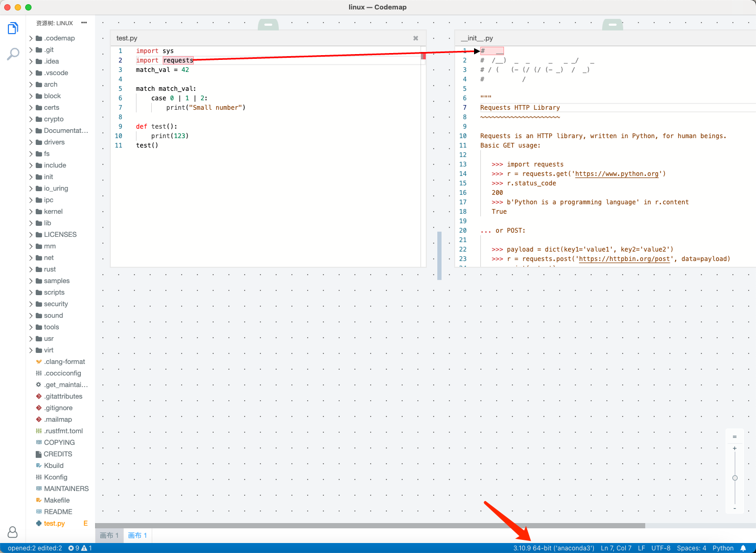Viewport: 756px width, 553px height.
Task: Reset zoom with the equals icon
Action: [734, 437]
